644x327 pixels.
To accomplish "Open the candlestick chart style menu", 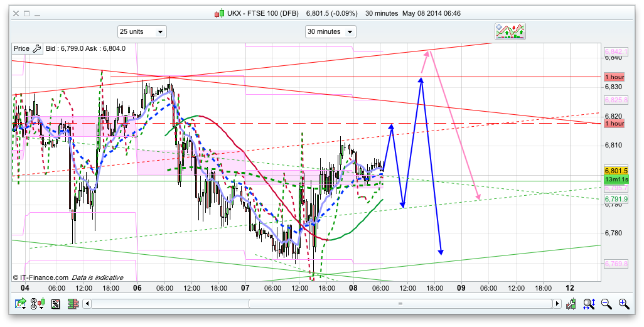I will tap(39, 304).
